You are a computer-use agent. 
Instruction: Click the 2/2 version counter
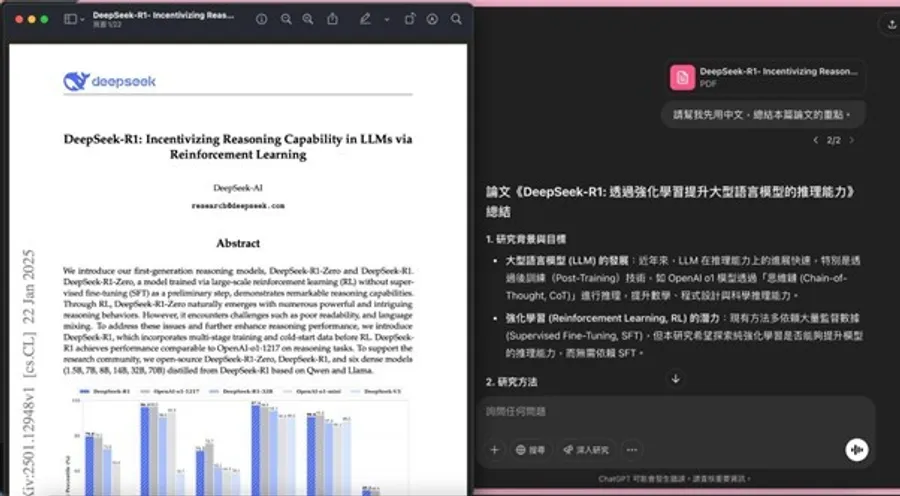[x=834, y=140]
